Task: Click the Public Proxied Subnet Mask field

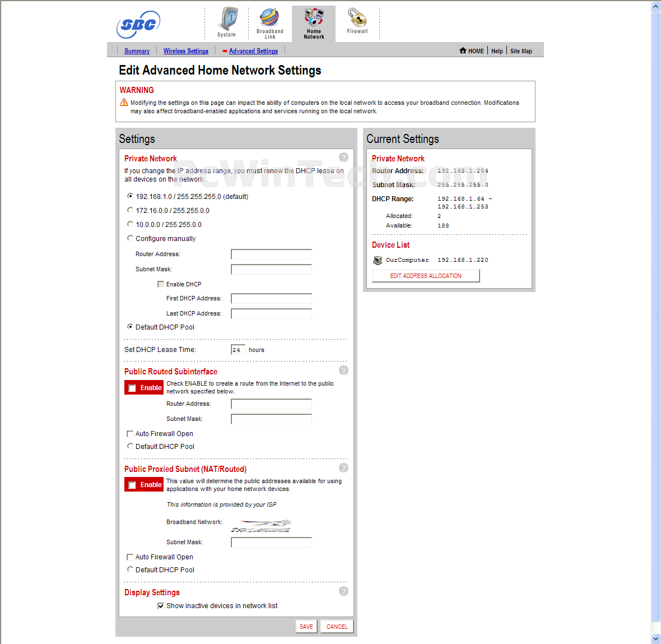Action: [272, 543]
